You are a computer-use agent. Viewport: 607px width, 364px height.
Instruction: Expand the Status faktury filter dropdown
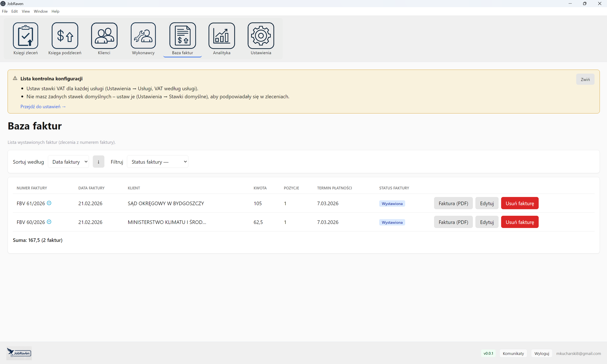point(158,162)
